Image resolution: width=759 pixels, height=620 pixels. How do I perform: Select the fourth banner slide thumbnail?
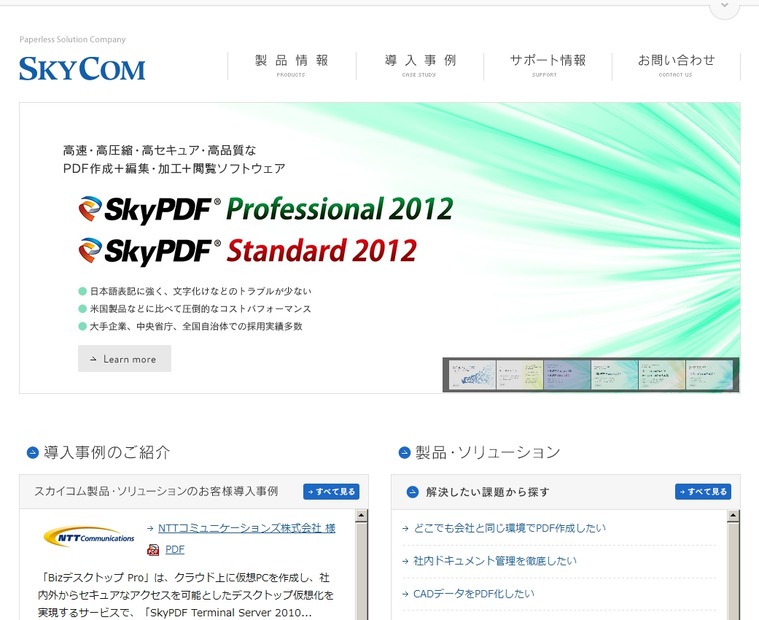(x=614, y=374)
